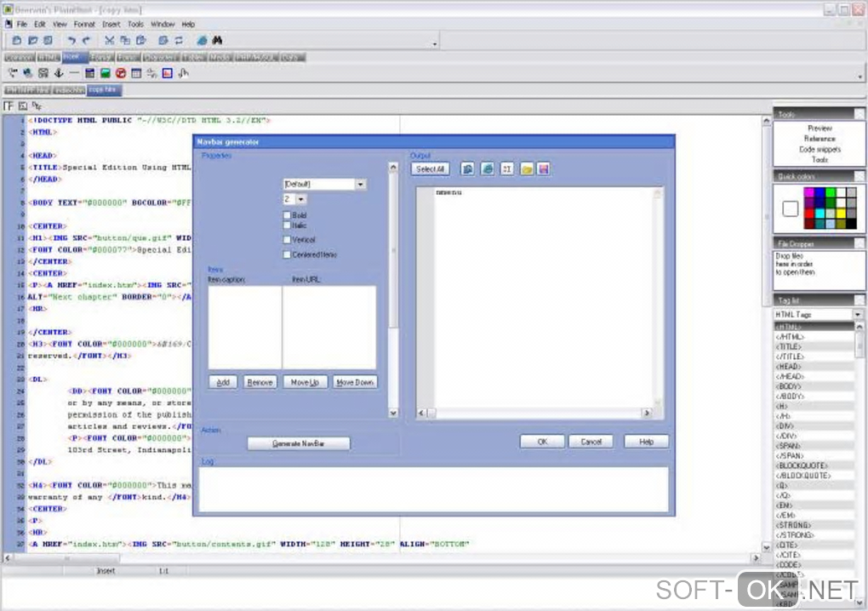Click the yellow folder open icon in dialog
This screenshot has width=868, height=611.
(x=527, y=169)
